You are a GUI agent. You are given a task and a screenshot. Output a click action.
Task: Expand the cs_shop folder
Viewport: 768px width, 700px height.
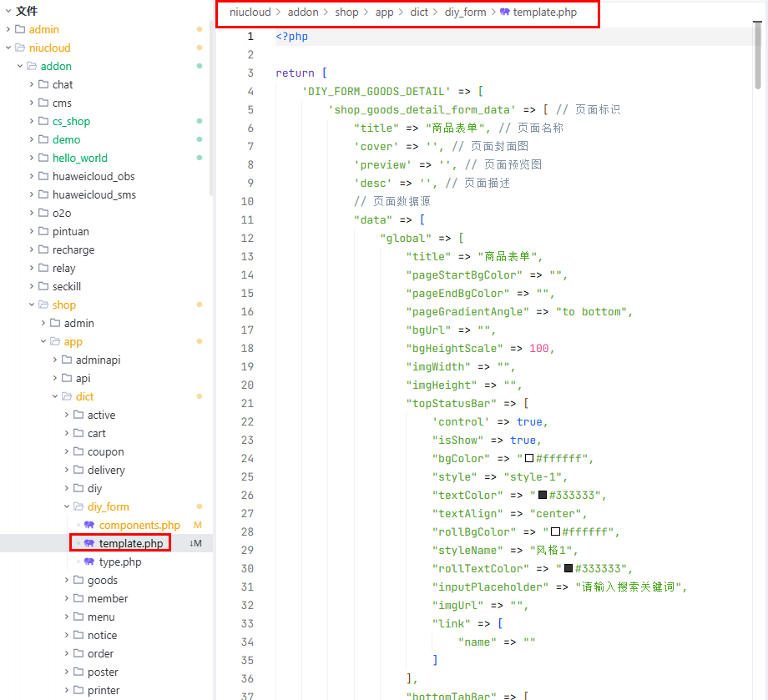[x=32, y=121]
